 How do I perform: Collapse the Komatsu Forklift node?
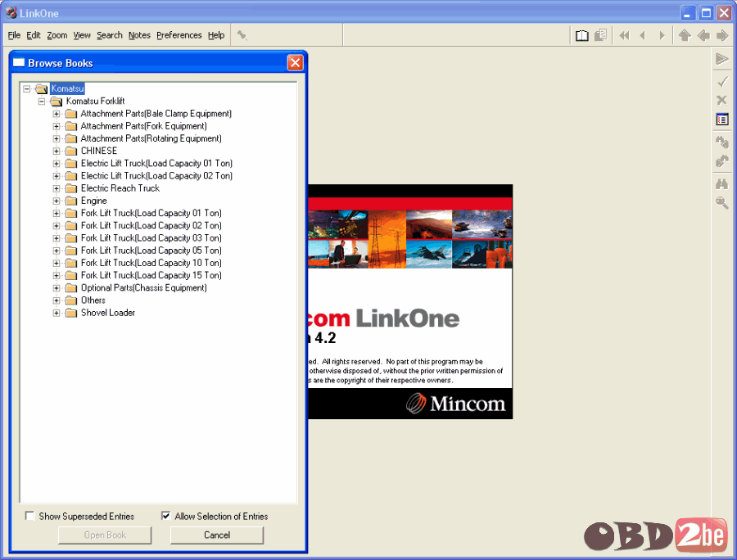[42, 102]
